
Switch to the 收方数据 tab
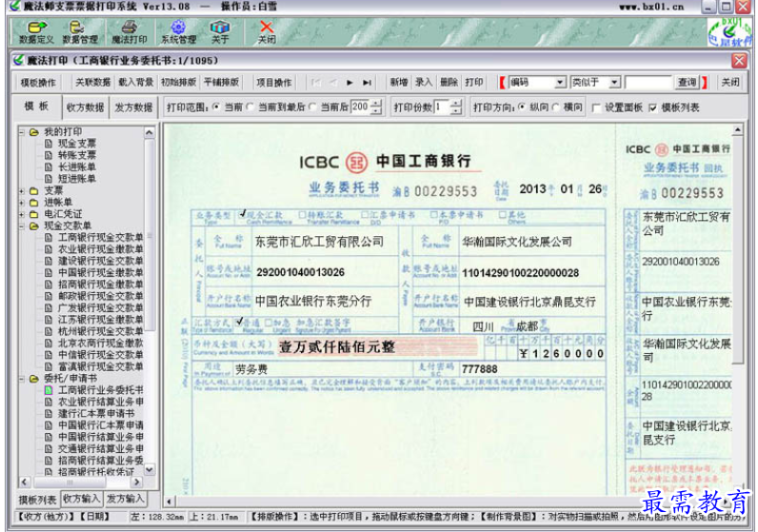[85, 108]
